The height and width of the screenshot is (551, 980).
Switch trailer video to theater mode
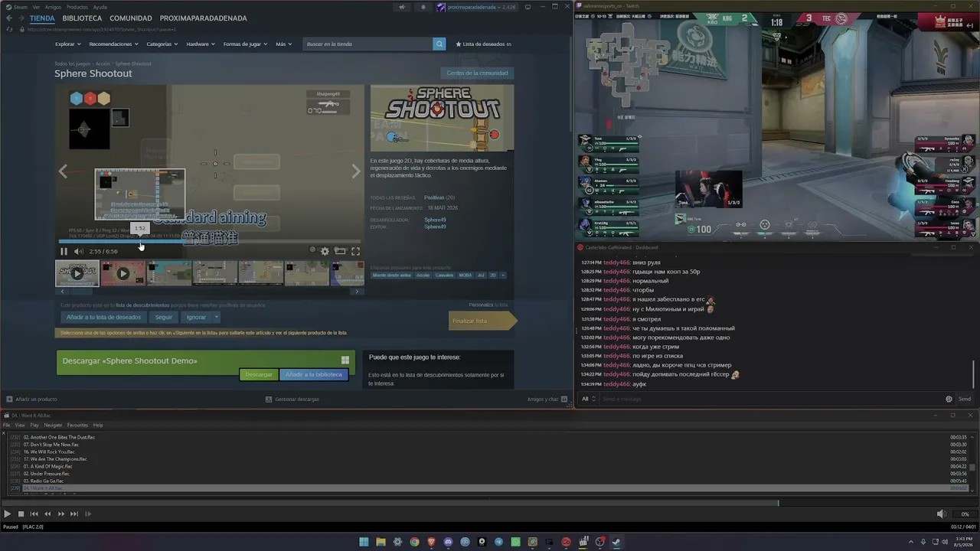(x=340, y=251)
